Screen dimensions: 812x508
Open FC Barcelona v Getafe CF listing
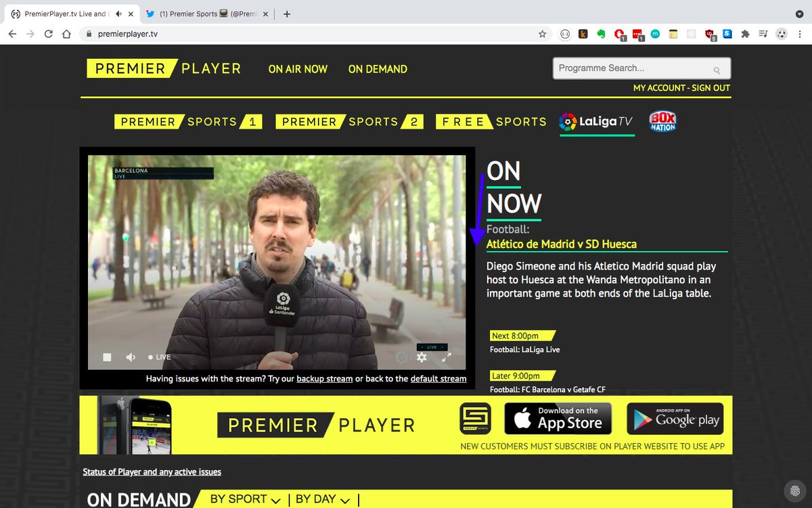(x=548, y=389)
